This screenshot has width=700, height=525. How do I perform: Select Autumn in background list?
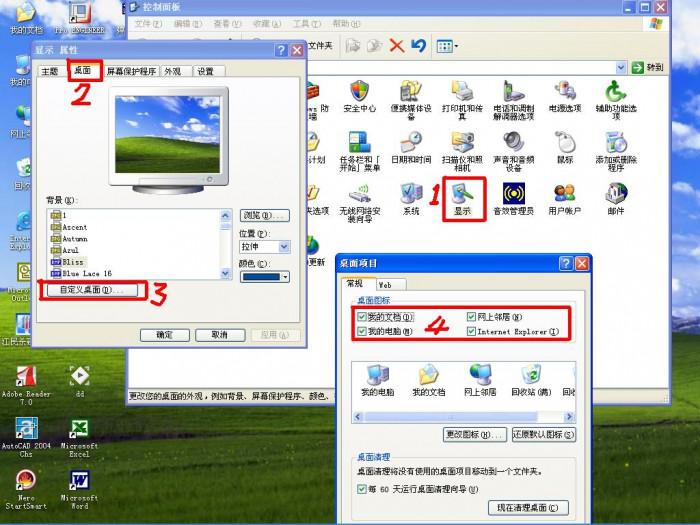click(75, 238)
